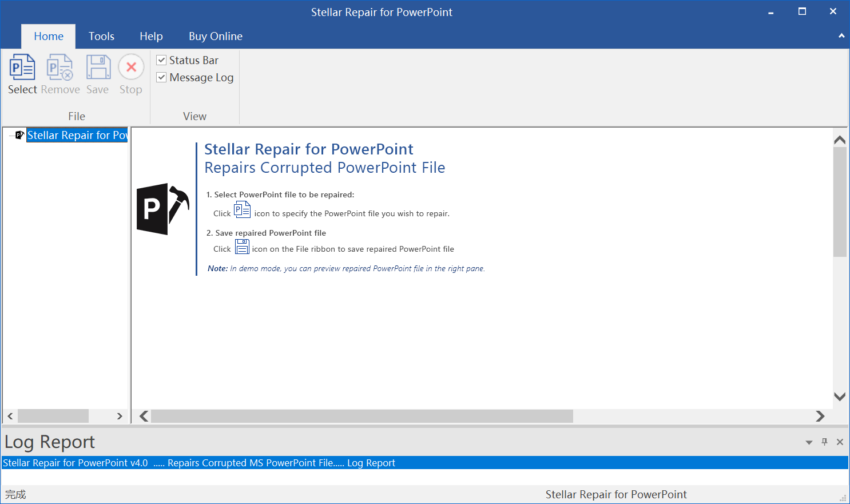Click left arrow of content horizontal scrollbar

[x=144, y=416]
